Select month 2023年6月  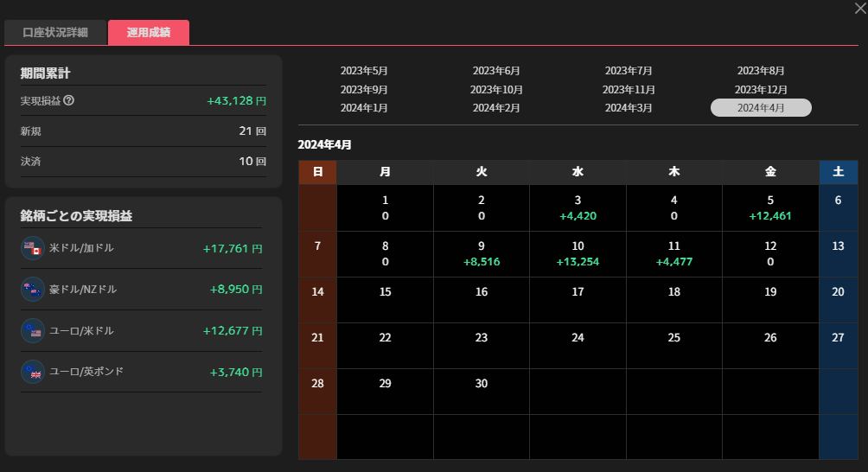[496, 71]
